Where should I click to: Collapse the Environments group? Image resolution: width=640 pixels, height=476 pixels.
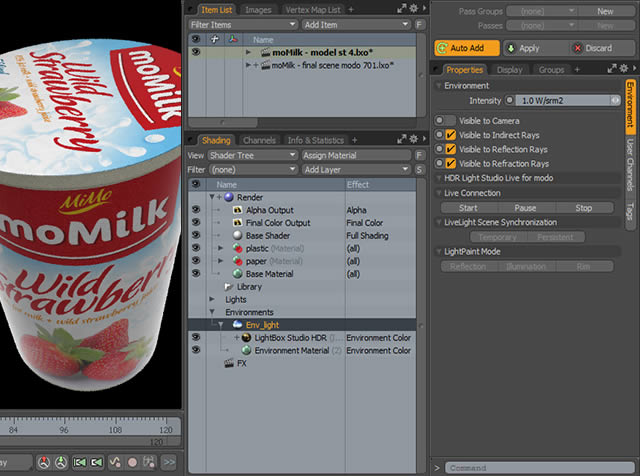[x=212, y=312]
